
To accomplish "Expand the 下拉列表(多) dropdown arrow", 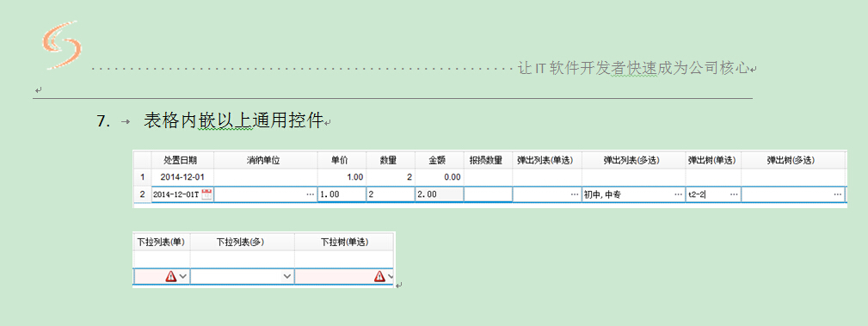I will click(287, 275).
